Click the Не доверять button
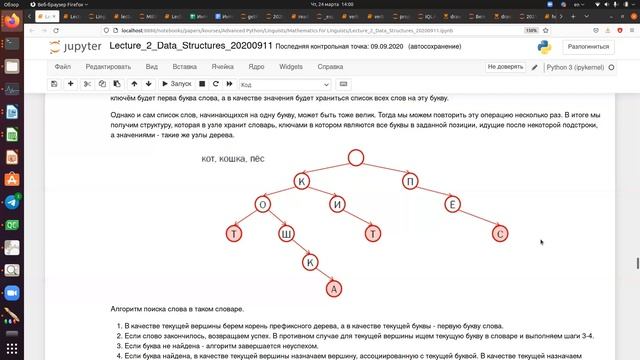The image size is (640, 360). (505, 67)
